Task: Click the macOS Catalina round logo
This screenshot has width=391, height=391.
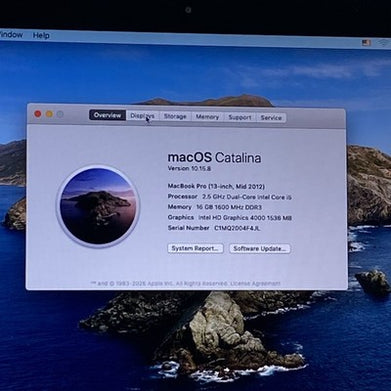Action: point(99,206)
